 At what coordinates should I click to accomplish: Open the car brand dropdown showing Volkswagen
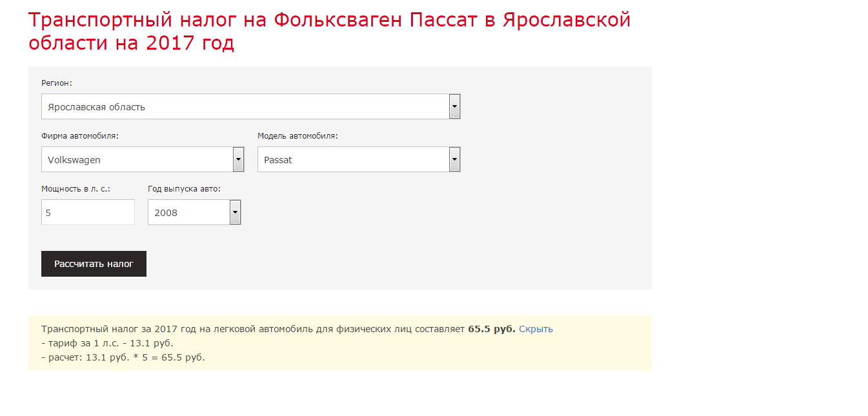(137, 160)
